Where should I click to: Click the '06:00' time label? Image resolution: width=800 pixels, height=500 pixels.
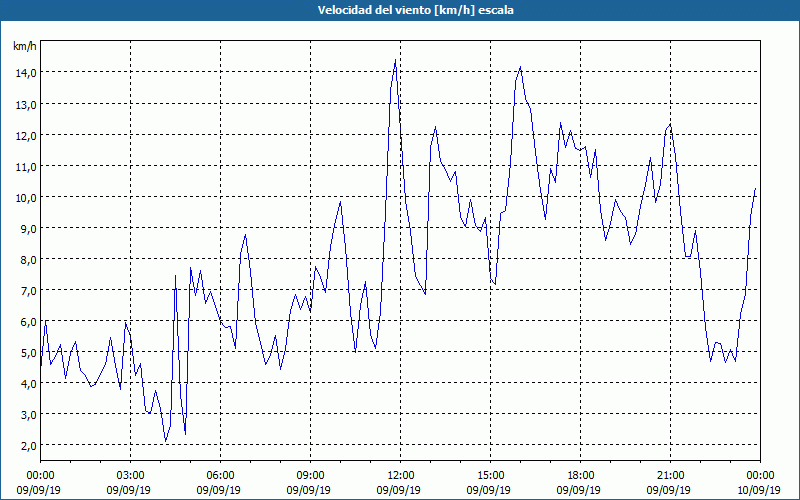point(220,476)
